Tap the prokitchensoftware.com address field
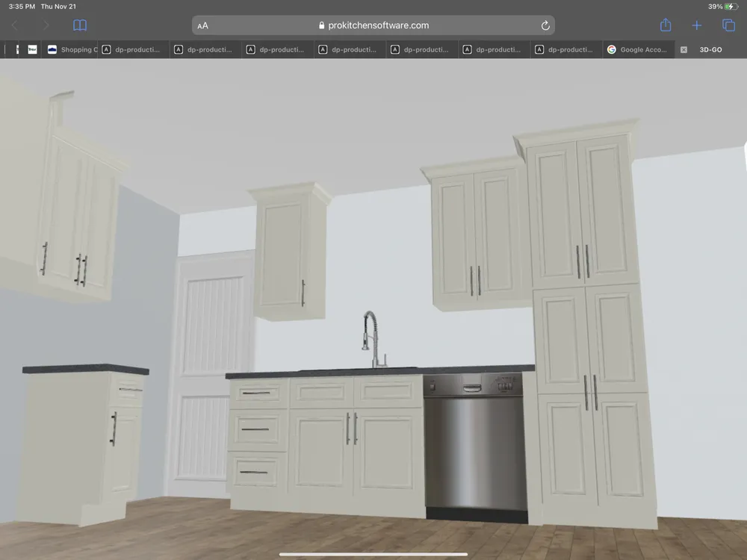The width and height of the screenshot is (747, 560). (373, 25)
